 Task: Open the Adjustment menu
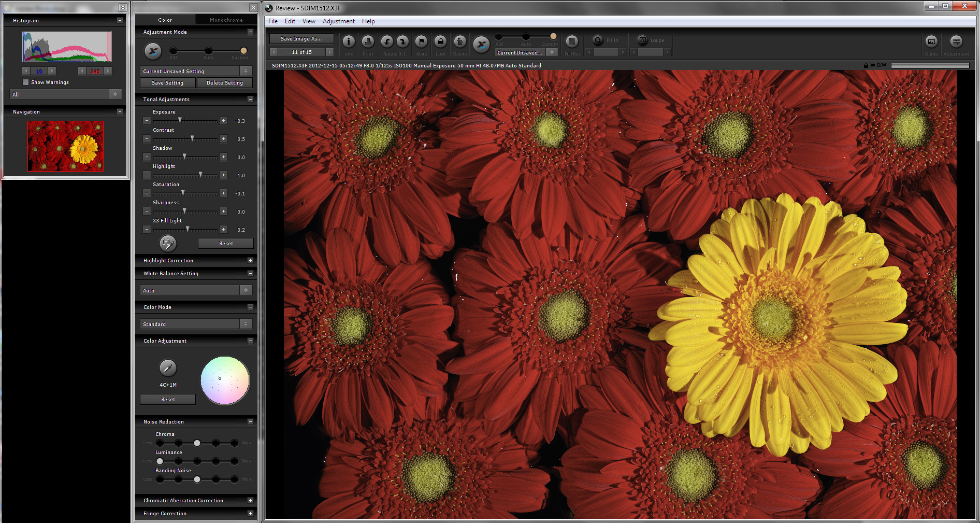tap(339, 21)
